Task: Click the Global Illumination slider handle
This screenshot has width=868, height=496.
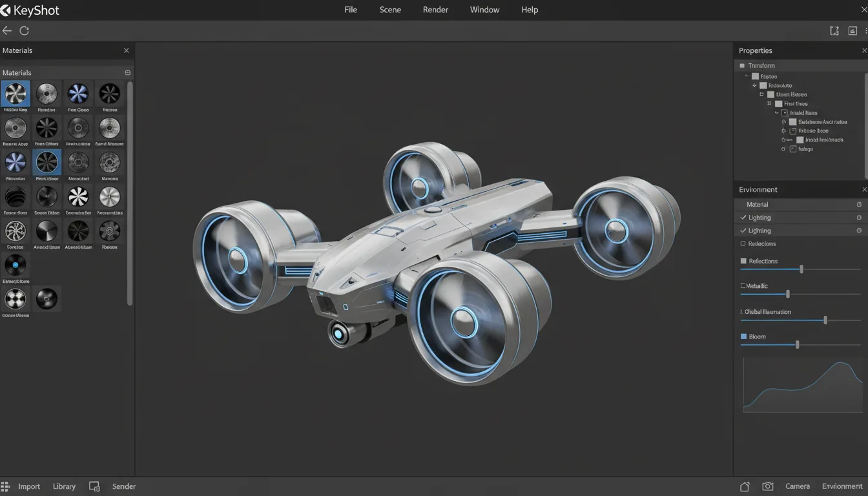Action: (824, 320)
